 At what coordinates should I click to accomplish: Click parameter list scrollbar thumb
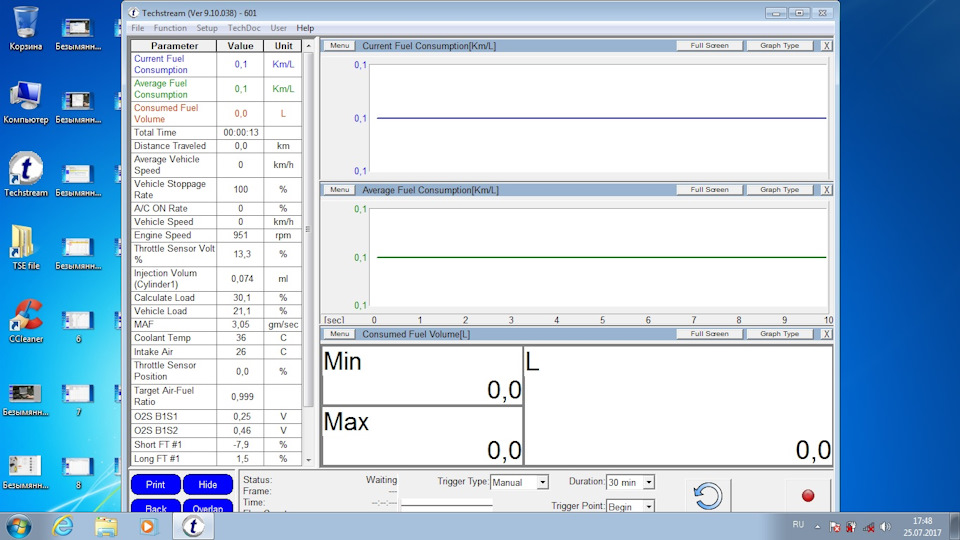309,230
